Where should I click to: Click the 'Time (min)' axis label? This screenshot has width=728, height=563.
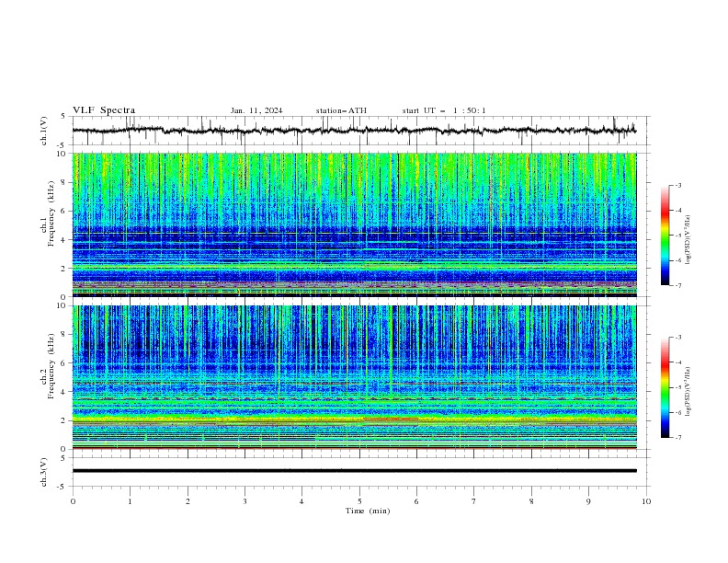(x=368, y=511)
